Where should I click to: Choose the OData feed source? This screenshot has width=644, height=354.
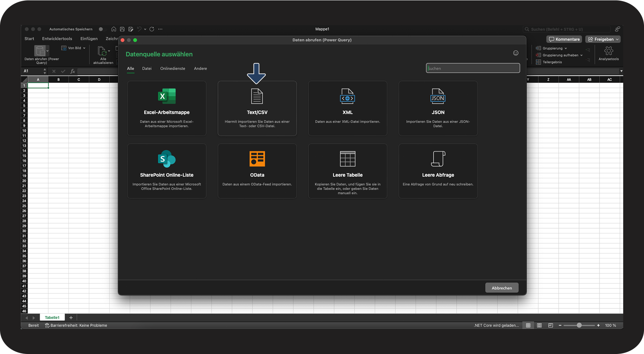[x=257, y=171]
